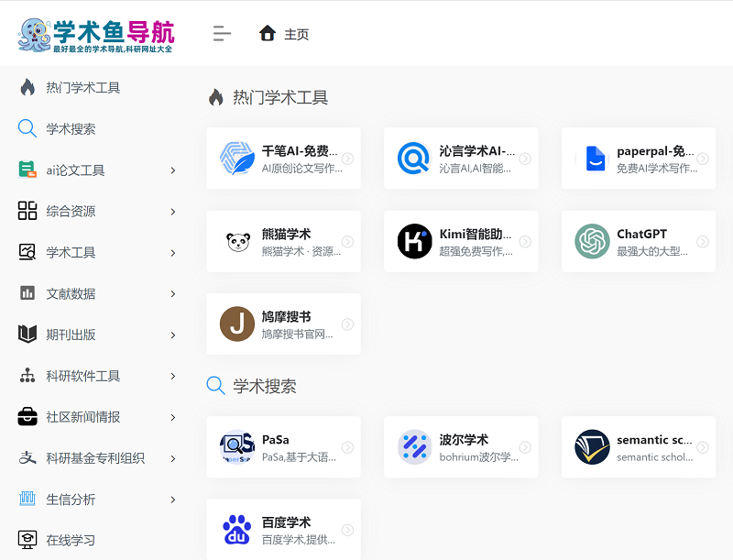
Task: Toggle the sidebar collapse hamburger icon
Action: click(222, 34)
